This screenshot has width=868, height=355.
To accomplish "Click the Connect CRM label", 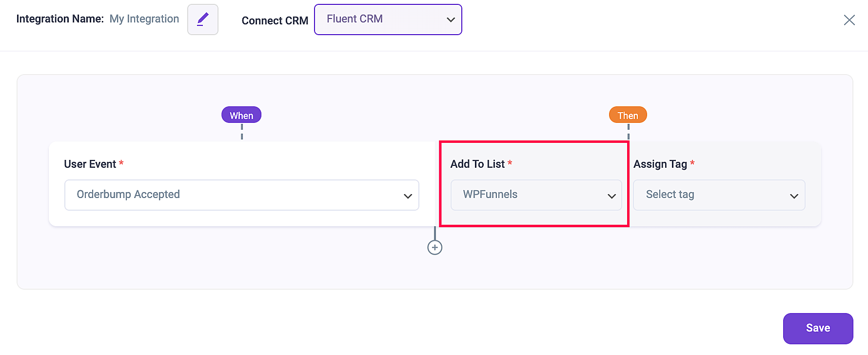I will (x=275, y=21).
